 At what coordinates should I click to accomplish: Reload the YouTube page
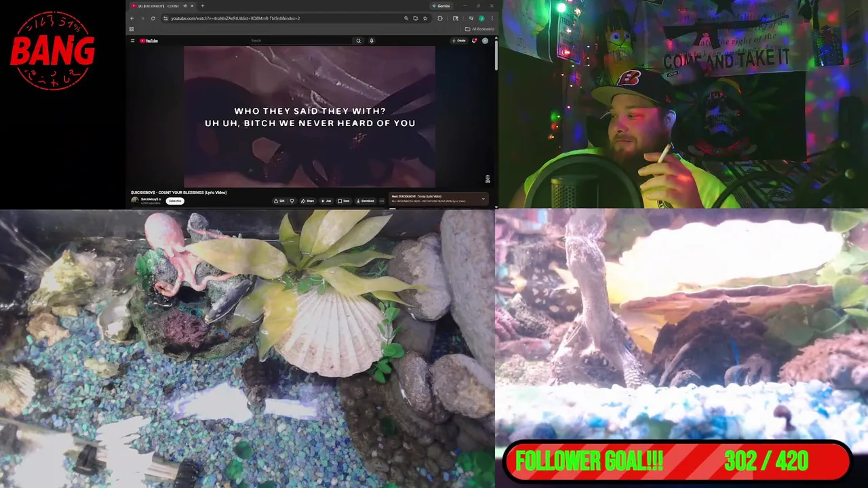[x=153, y=18]
